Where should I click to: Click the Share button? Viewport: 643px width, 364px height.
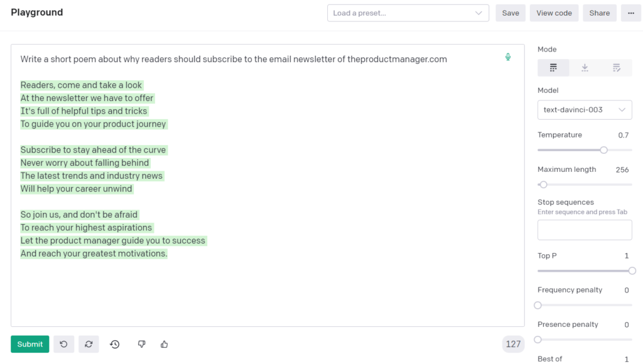tap(600, 13)
